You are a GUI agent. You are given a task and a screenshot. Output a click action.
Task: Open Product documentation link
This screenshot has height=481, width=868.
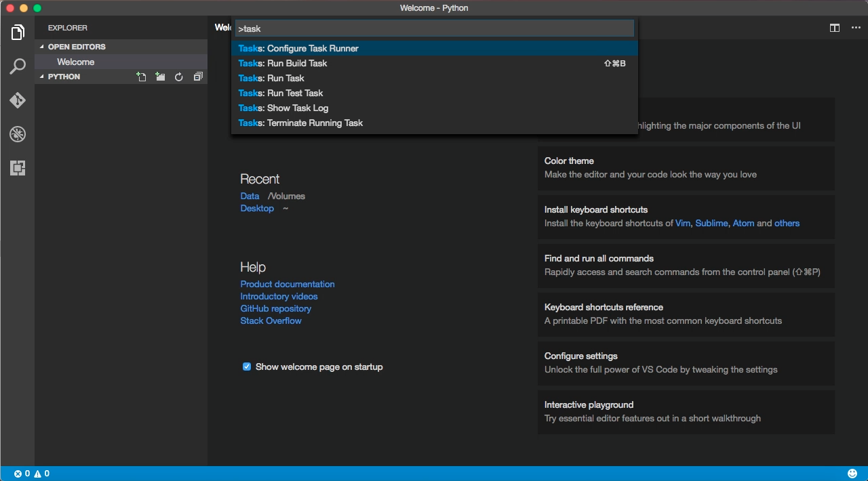[288, 284]
